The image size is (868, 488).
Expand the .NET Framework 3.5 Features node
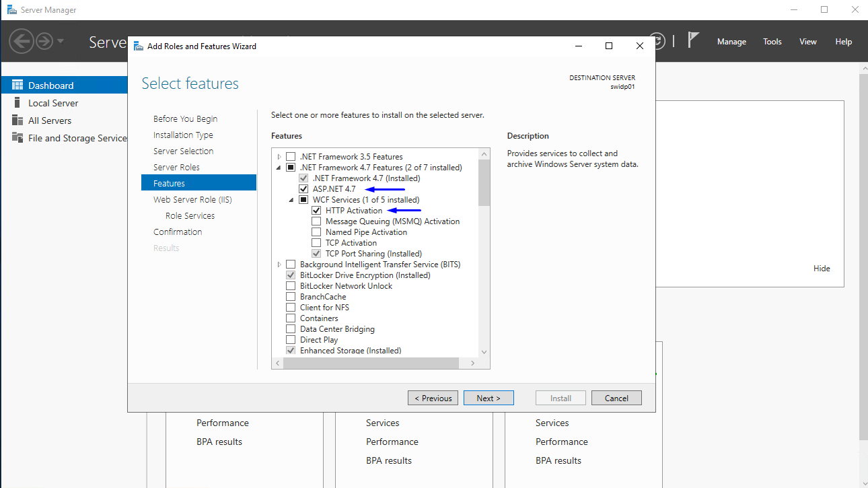279,157
